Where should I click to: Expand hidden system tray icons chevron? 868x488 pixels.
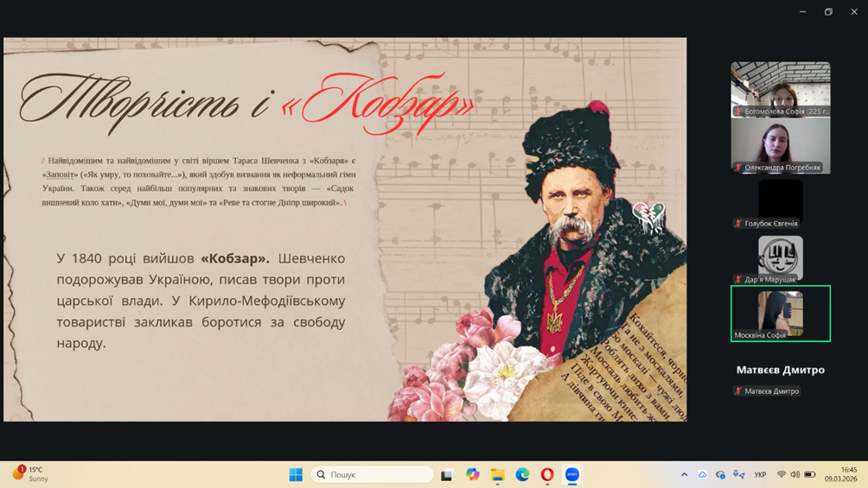tap(684, 474)
